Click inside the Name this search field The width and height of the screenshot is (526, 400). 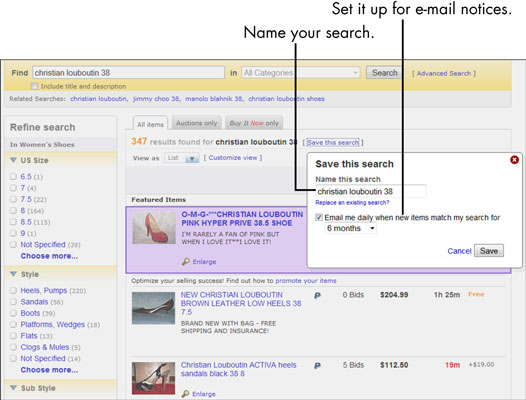pos(371,192)
